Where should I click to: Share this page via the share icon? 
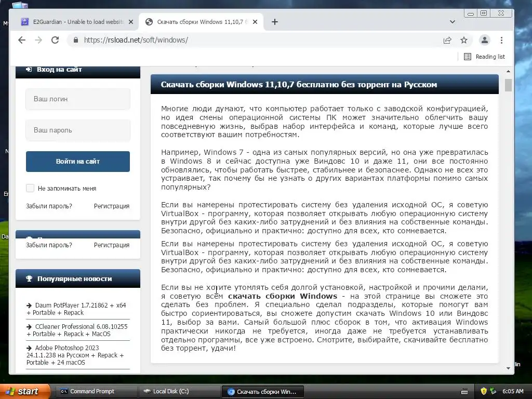click(x=447, y=40)
